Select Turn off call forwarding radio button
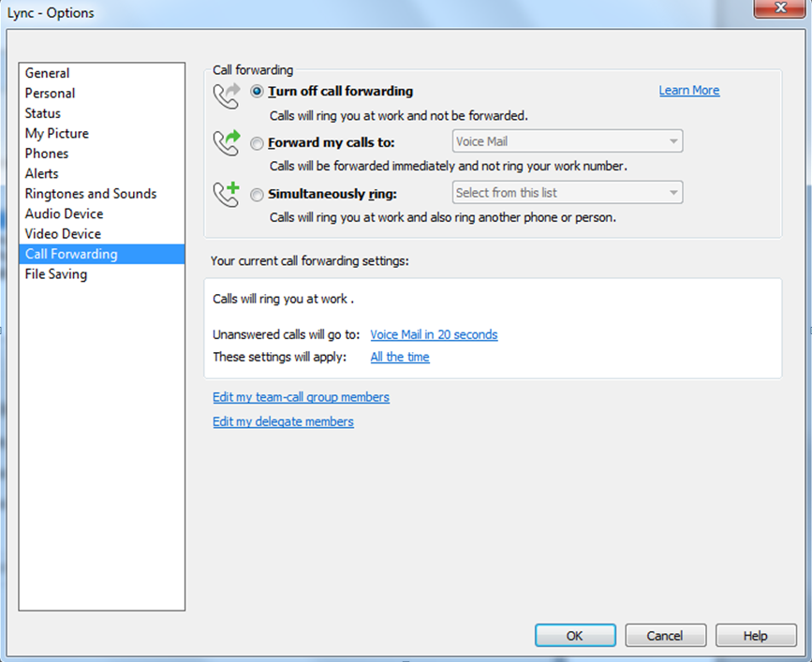The height and width of the screenshot is (662, 812). (258, 92)
